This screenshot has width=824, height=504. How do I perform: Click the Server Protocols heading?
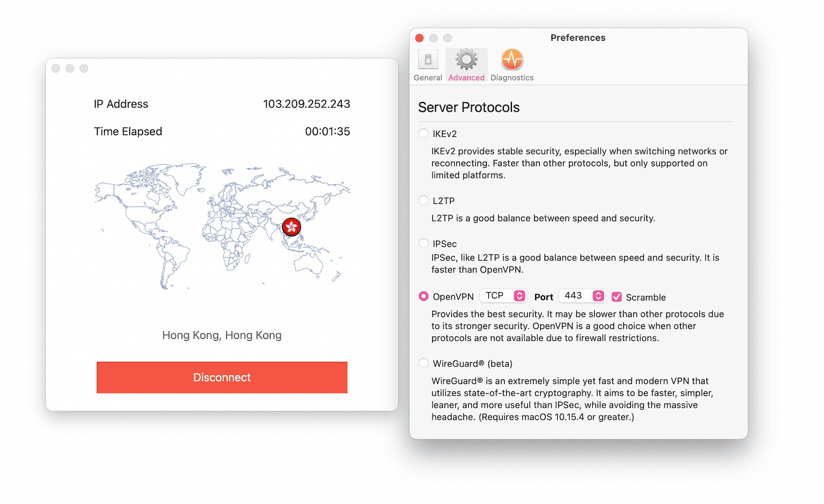click(469, 107)
